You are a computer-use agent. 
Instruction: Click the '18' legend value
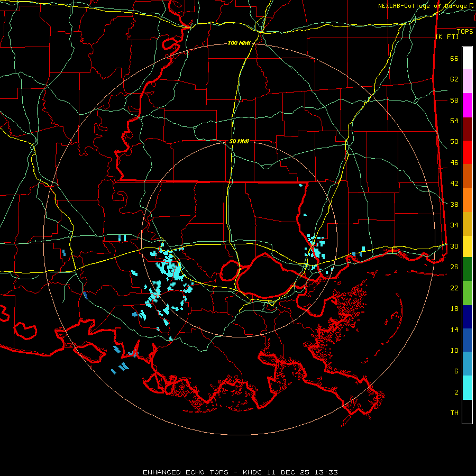454,309
